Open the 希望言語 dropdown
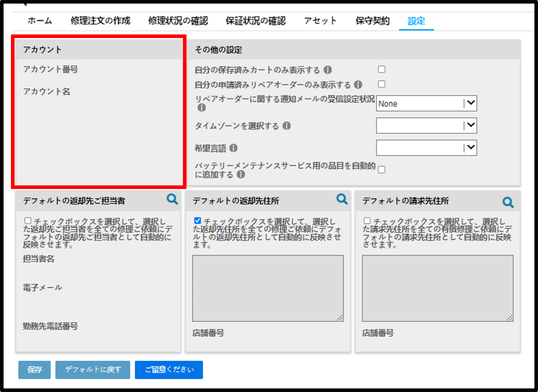538x392 pixels. (427, 148)
